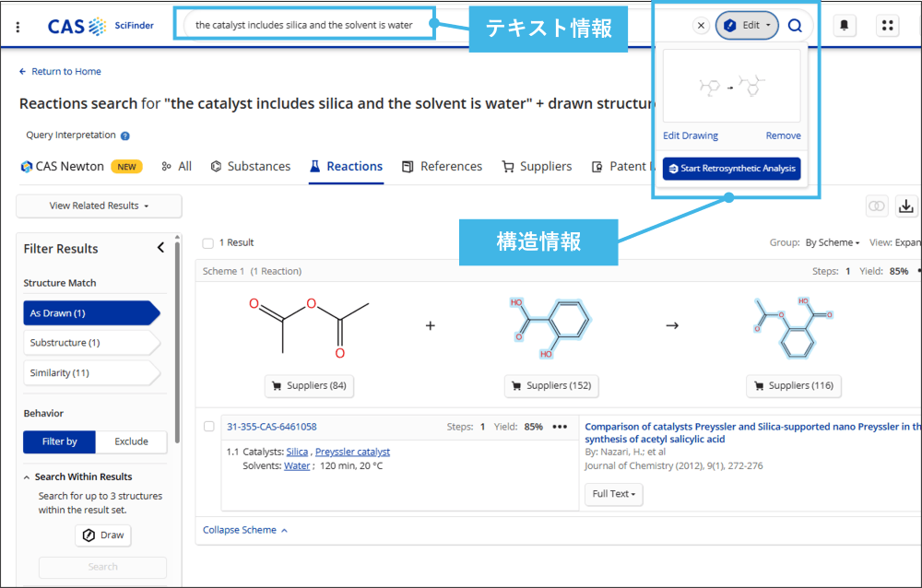Viewport: 922px width, 588px height.
Task: Open CAS Newton tab
Action: click(x=82, y=167)
